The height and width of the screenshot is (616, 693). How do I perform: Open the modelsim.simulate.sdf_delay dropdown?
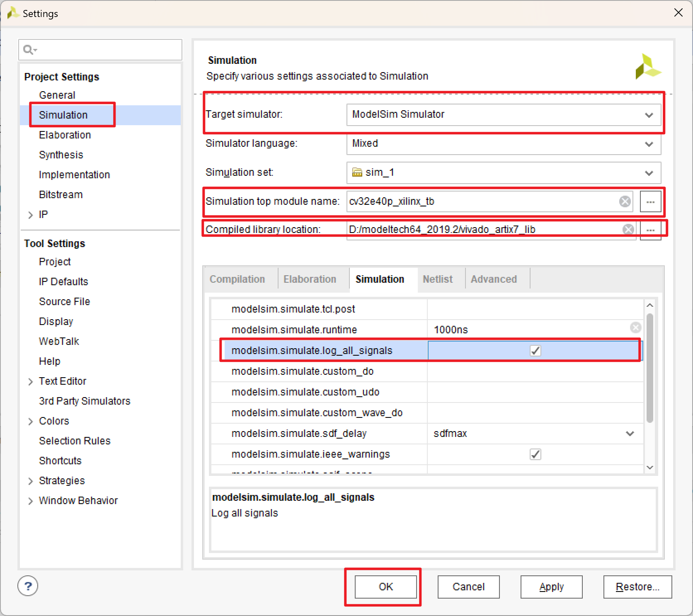click(x=630, y=434)
